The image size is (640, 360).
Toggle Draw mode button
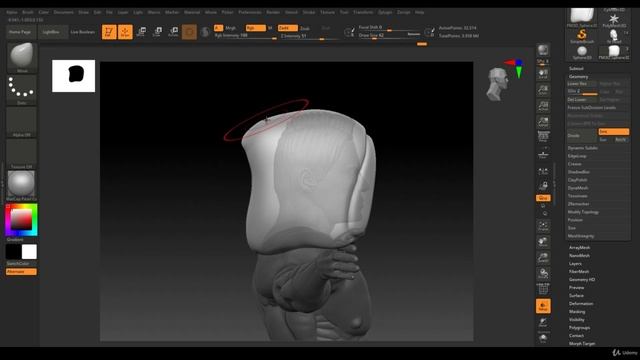(125, 31)
